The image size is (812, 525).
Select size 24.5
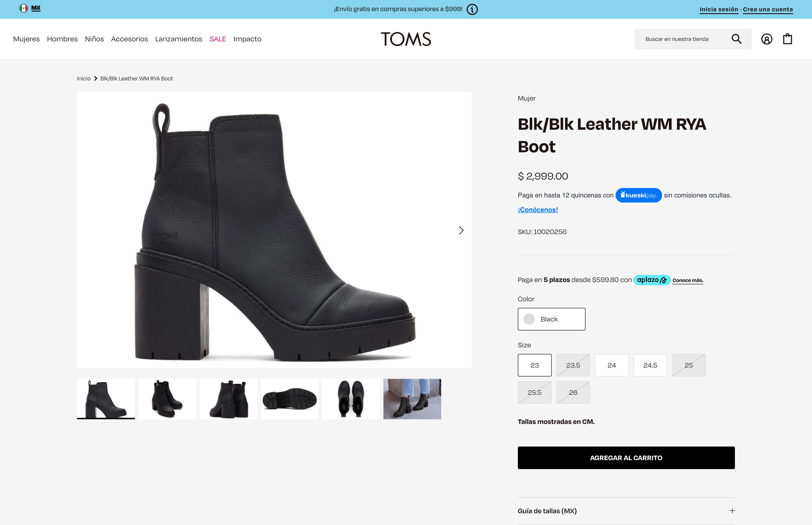pyautogui.click(x=650, y=365)
